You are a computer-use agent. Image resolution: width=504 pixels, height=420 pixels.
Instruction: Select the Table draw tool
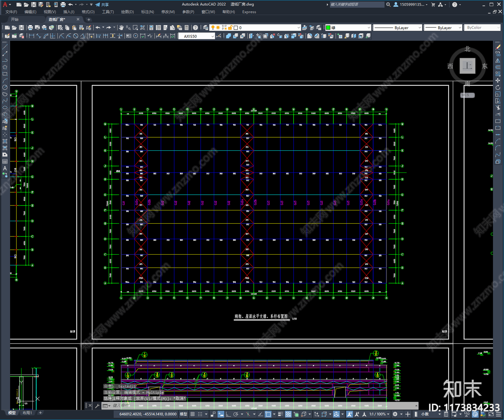coord(5,161)
